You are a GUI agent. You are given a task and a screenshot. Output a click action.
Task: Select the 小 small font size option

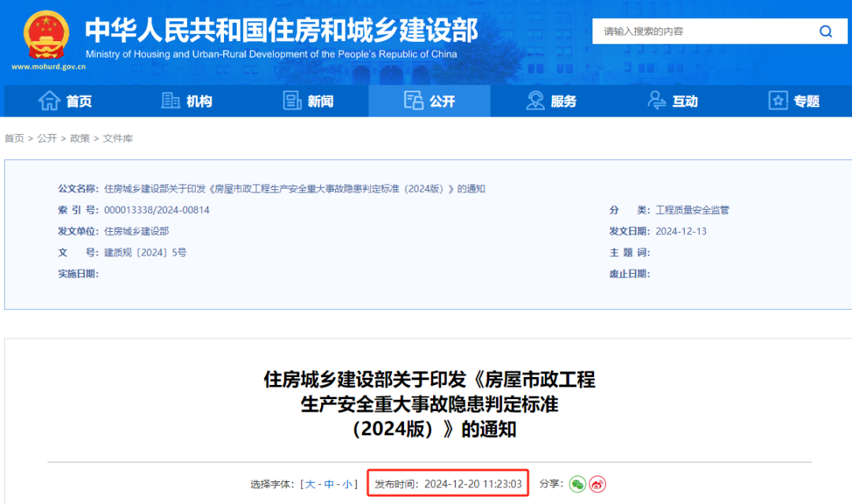tap(346, 484)
